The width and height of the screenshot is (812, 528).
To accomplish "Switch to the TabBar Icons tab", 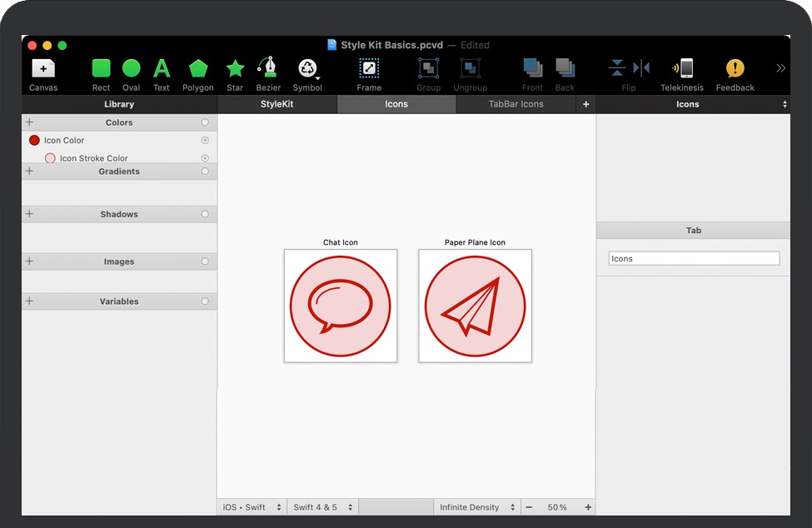I will 516,104.
